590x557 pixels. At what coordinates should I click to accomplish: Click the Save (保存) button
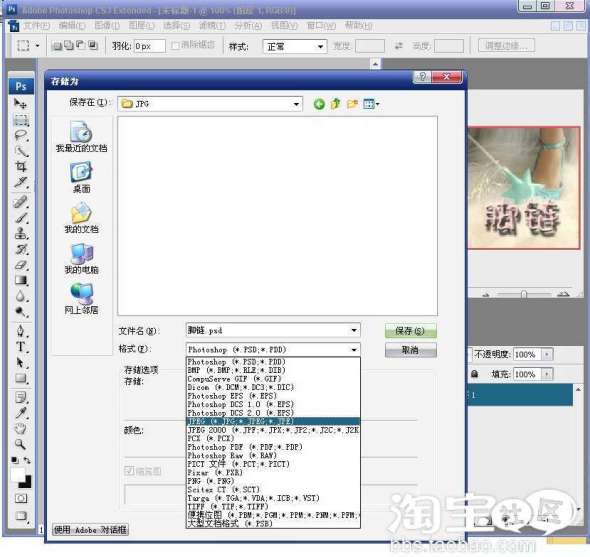point(411,331)
